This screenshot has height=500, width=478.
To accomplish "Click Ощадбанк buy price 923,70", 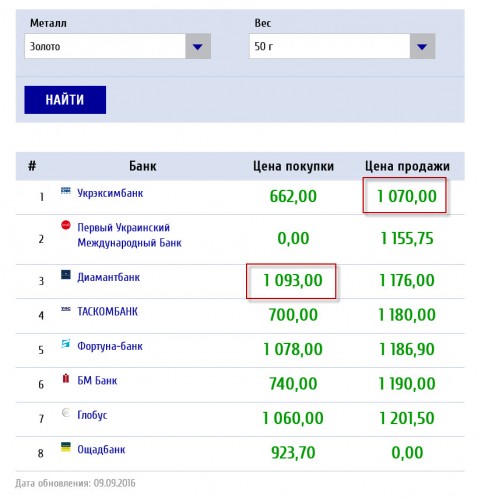I will (293, 453).
